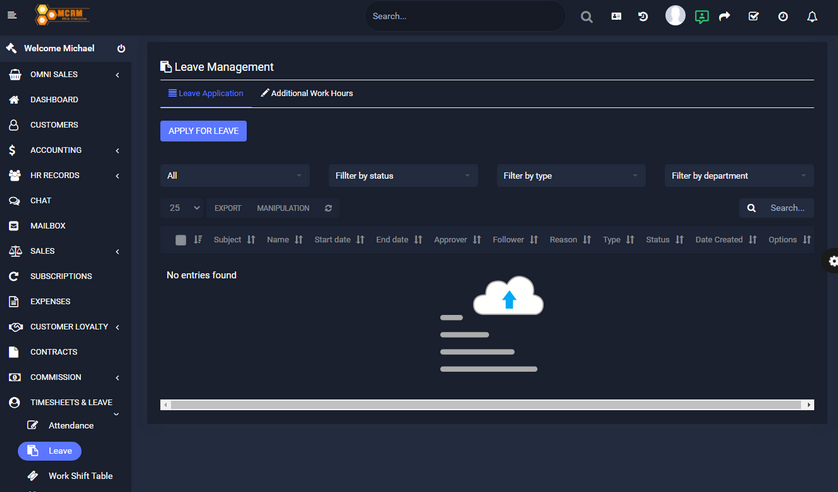Screen dimensions: 838x492
Task: Open the Filter by department dropdown
Action: 739,176
